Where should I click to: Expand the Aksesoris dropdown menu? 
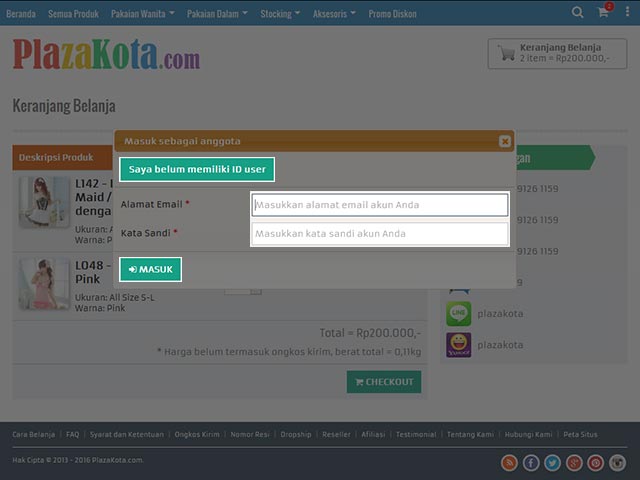(335, 14)
